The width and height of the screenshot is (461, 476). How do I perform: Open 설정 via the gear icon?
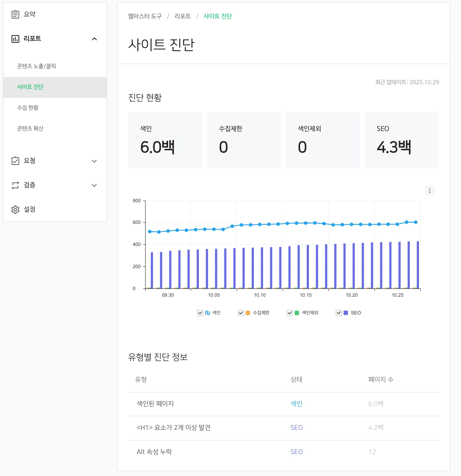pos(16,209)
